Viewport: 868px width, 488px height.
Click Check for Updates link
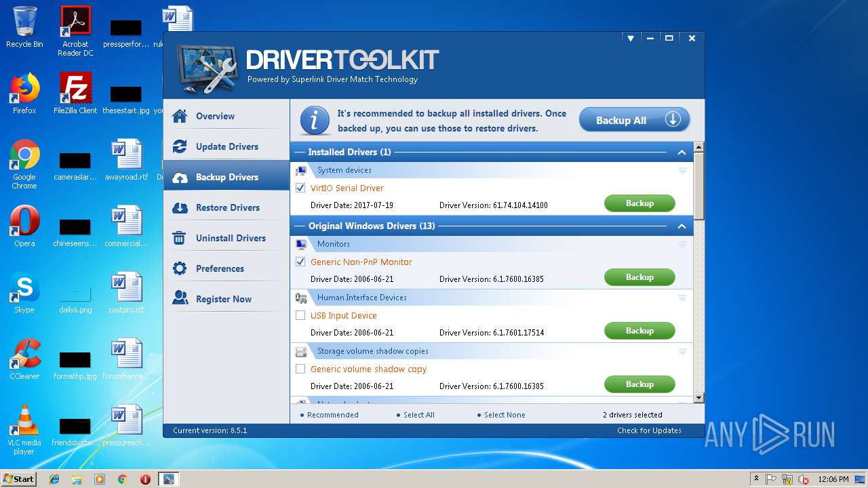pyautogui.click(x=649, y=430)
